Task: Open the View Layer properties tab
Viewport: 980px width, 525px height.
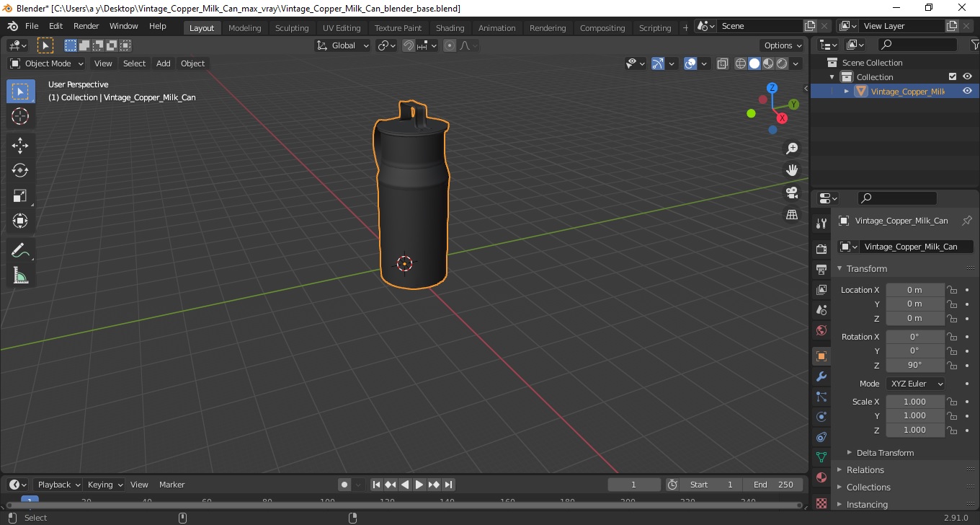Action: click(x=821, y=290)
